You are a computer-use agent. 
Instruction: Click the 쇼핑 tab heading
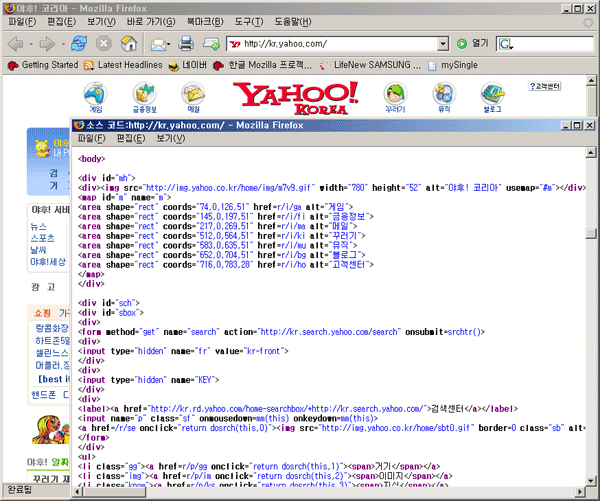[x=42, y=313]
